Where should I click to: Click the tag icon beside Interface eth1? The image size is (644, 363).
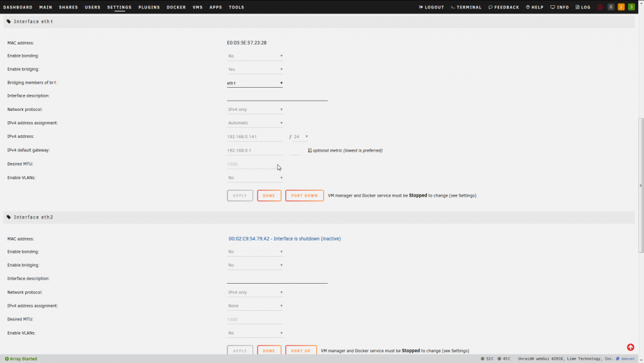pyautogui.click(x=8, y=21)
